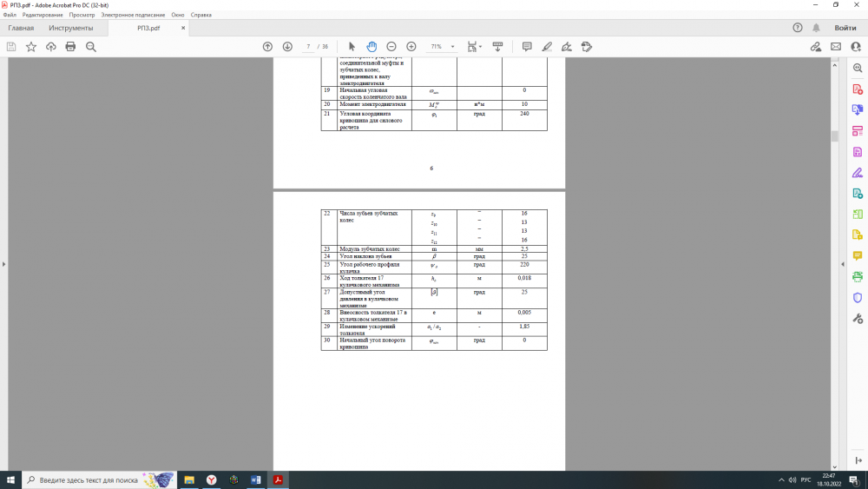
Task: Expand the left navigation pane
Action: click(3, 264)
